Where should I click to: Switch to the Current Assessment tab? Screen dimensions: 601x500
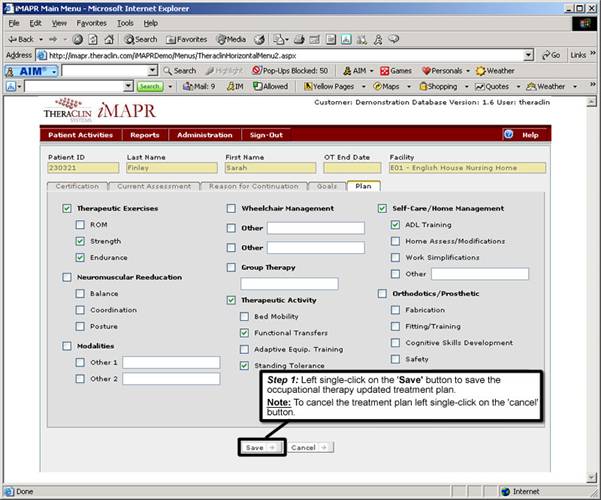(x=153, y=186)
